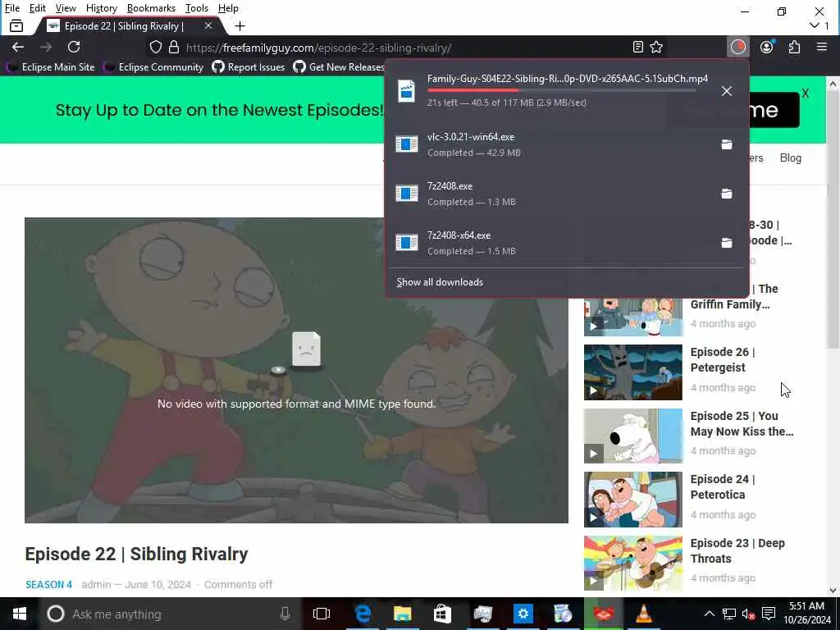840x630 pixels.
Task: Open the tracking protection shield icon
Action: (155, 47)
